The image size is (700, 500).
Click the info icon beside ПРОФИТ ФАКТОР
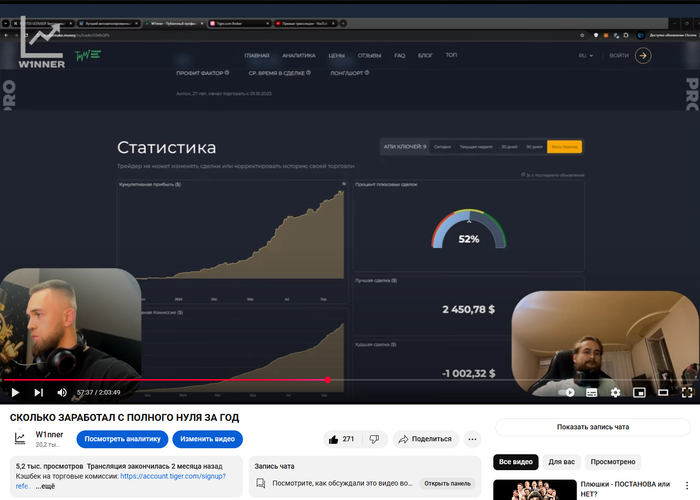coord(227,73)
